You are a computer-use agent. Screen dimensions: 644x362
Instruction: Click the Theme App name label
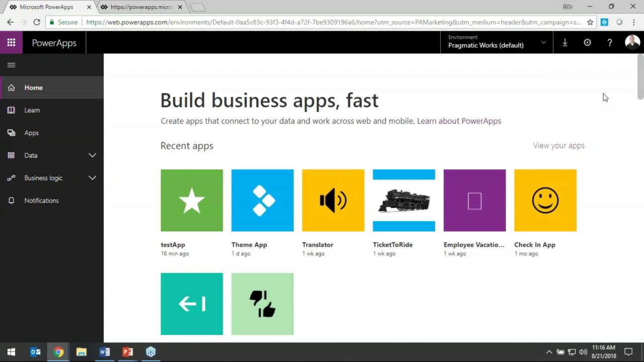[x=249, y=245]
